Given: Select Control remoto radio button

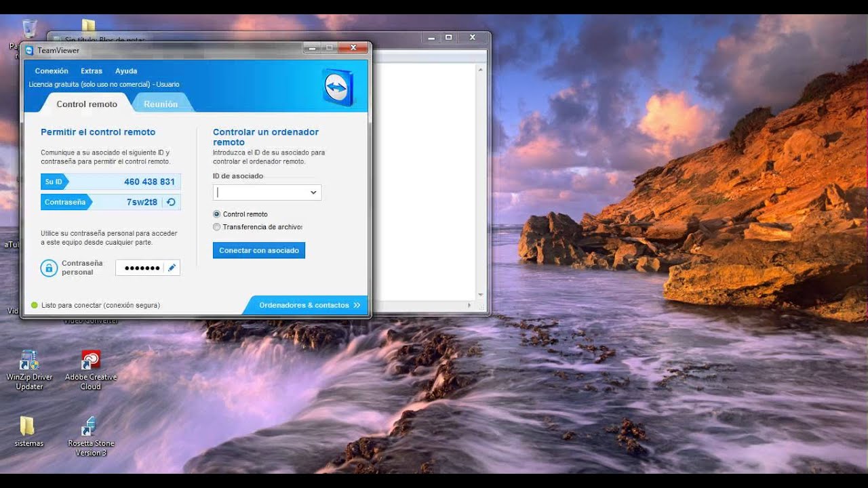Looking at the screenshot, I should pyautogui.click(x=217, y=214).
